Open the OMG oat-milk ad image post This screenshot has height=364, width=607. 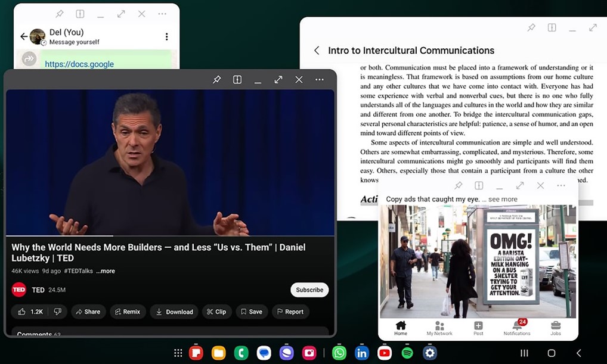point(478,262)
